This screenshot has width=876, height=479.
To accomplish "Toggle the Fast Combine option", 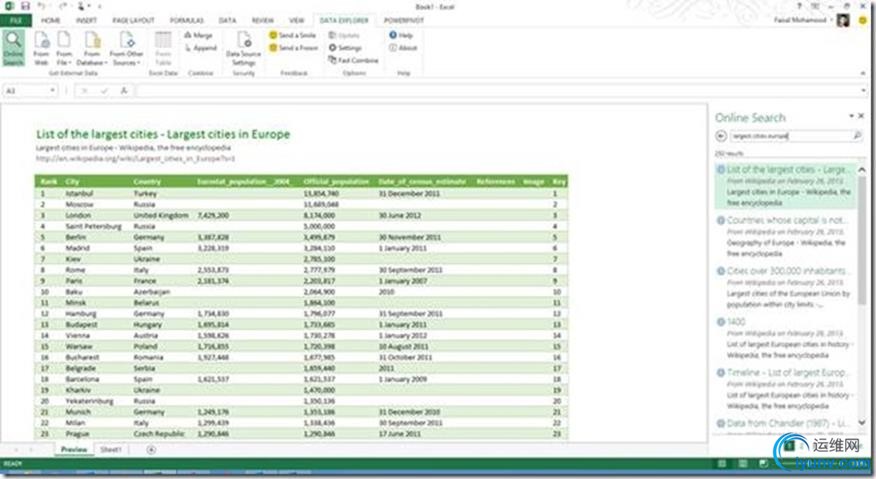I will (x=354, y=60).
